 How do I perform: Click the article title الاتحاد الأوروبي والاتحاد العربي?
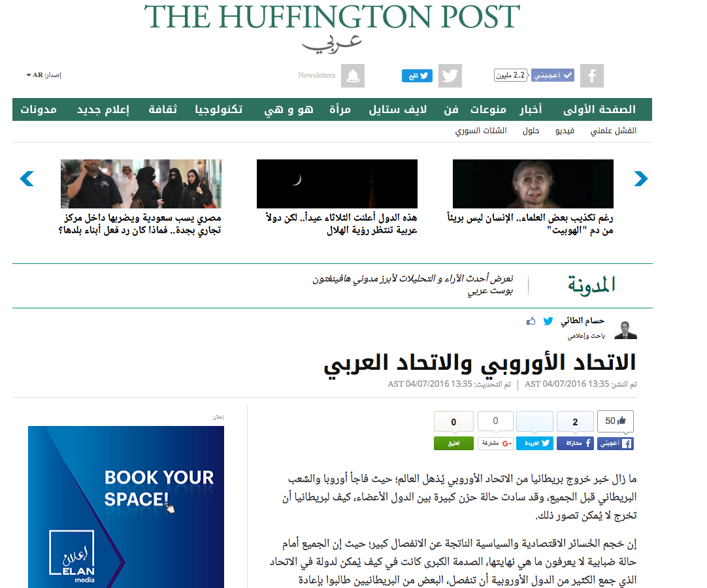point(480,363)
